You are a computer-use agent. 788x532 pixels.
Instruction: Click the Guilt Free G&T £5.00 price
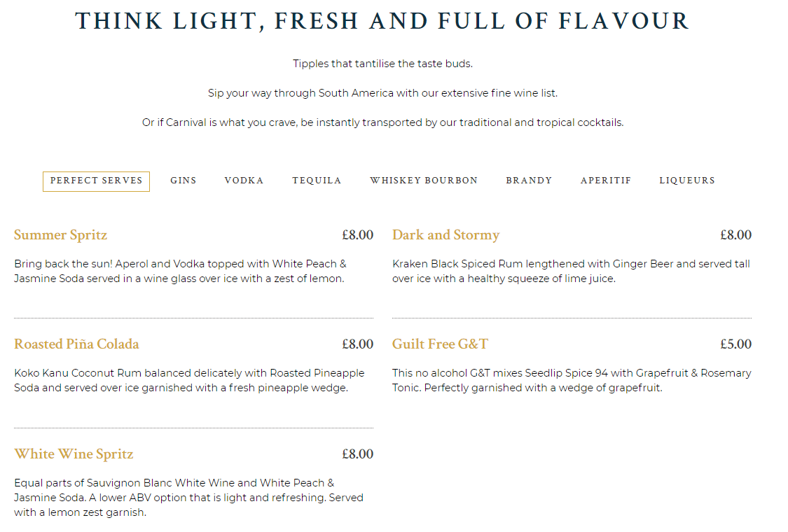(735, 344)
